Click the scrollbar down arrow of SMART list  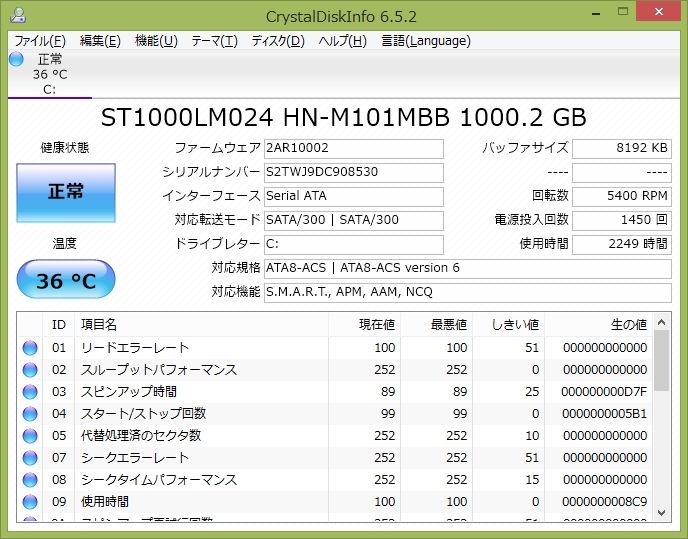click(x=662, y=513)
